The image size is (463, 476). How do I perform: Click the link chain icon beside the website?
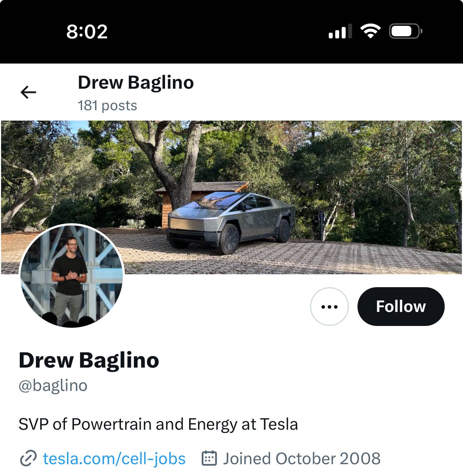pos(28,459)
